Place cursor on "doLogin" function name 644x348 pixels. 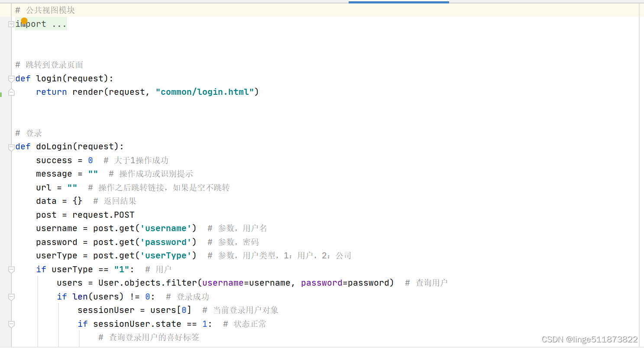coord(54,146)
